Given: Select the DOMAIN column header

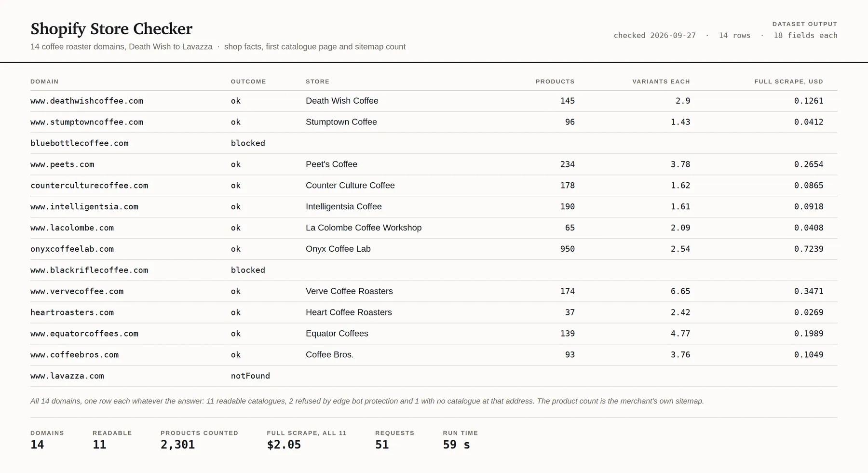Looking at the screenshot, I should coord(44,81).
